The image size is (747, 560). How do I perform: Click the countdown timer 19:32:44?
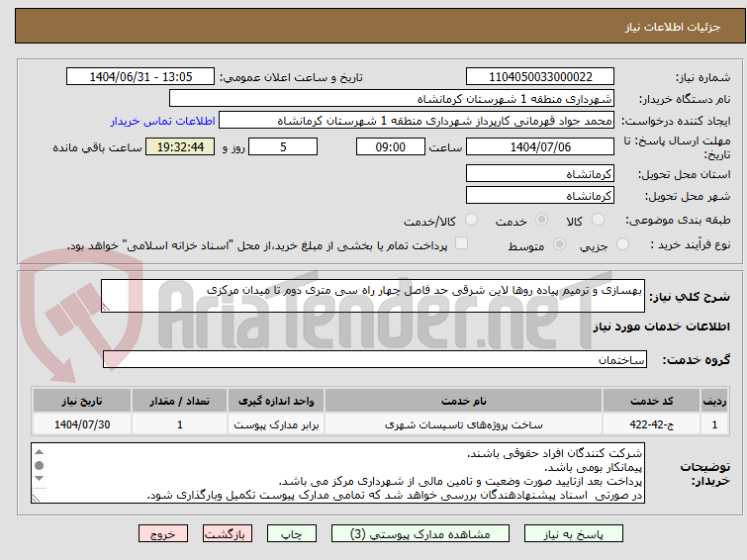180,146
